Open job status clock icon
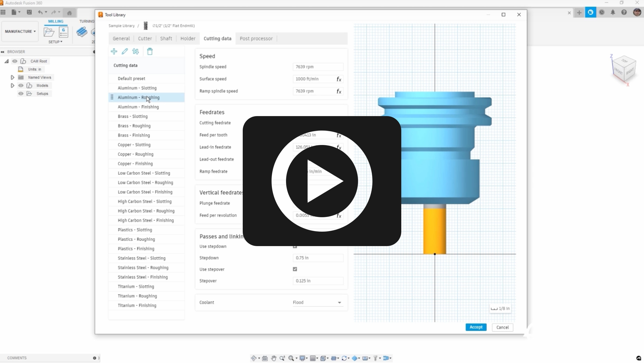The width and height of the screenshot is (644, 363). (x=602, y=13)
